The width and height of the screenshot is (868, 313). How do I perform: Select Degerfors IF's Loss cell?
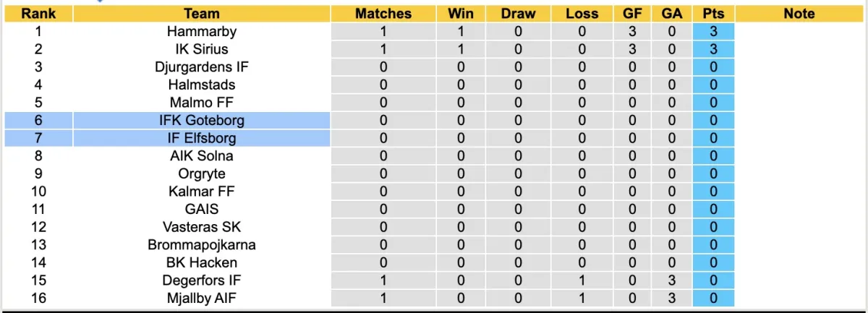click(x=582, y=280)
